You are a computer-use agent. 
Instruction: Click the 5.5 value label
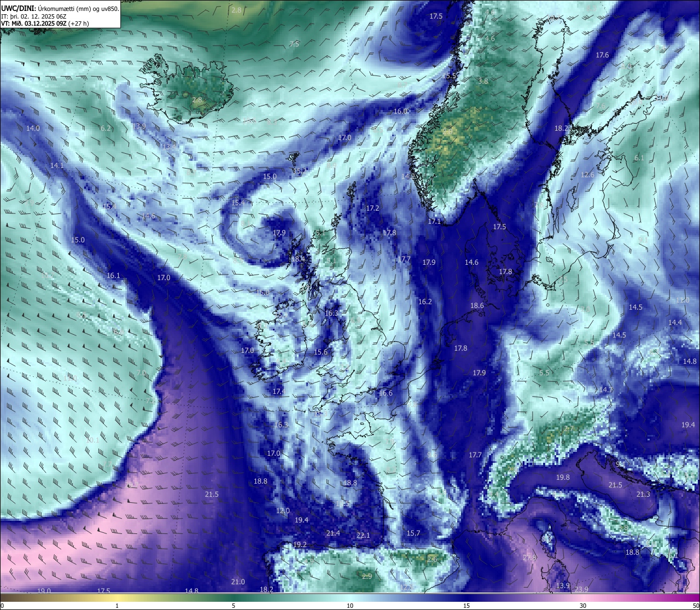click(544, 373)
